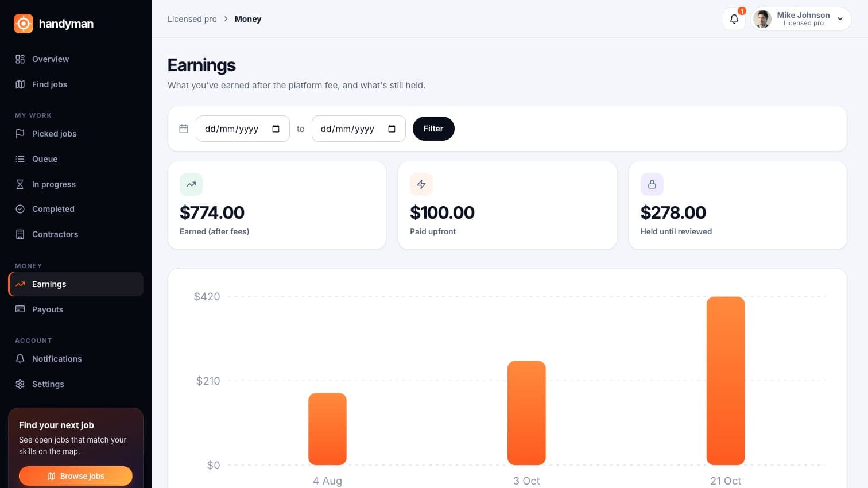Screen dimensions: 868x488
Task: Click the Find your next job heading
Action: pos(56,425)
